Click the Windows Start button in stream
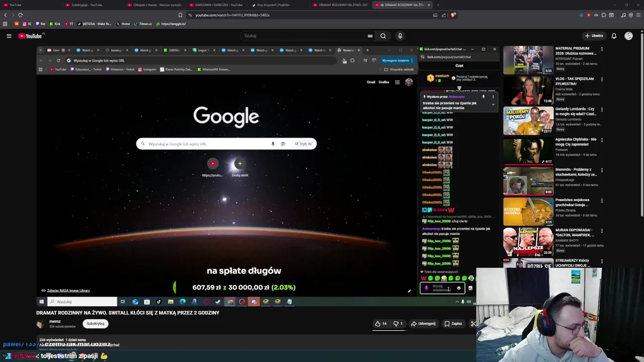This screenshot has height=362, width=644. click(x=41, y=302)
